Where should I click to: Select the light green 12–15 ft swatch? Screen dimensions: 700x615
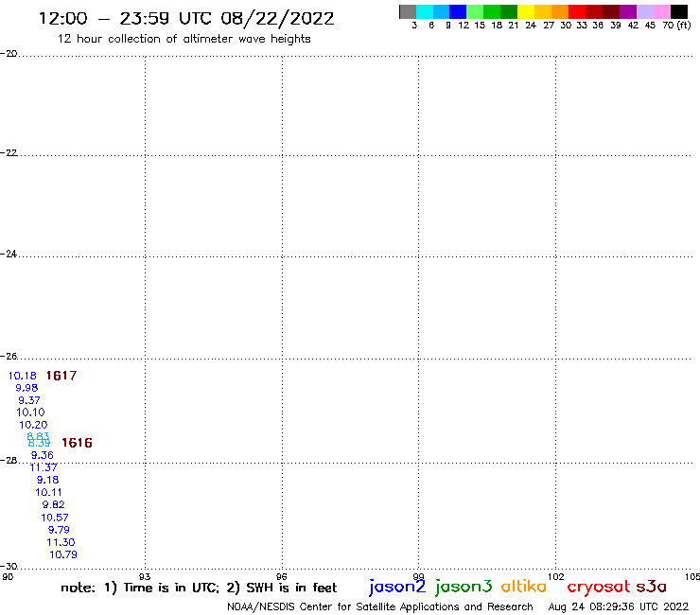pyautogui.click(x=475, y=11)
